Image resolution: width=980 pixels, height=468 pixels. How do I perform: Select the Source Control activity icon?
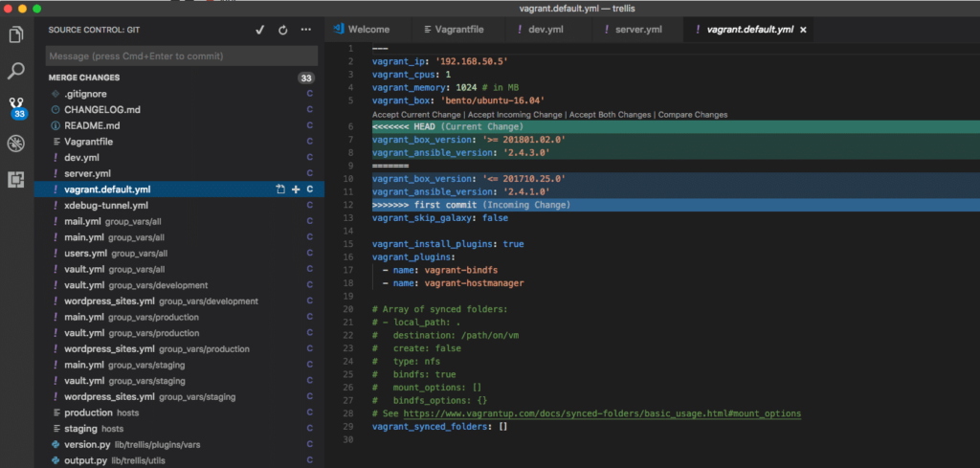[17, 107]
